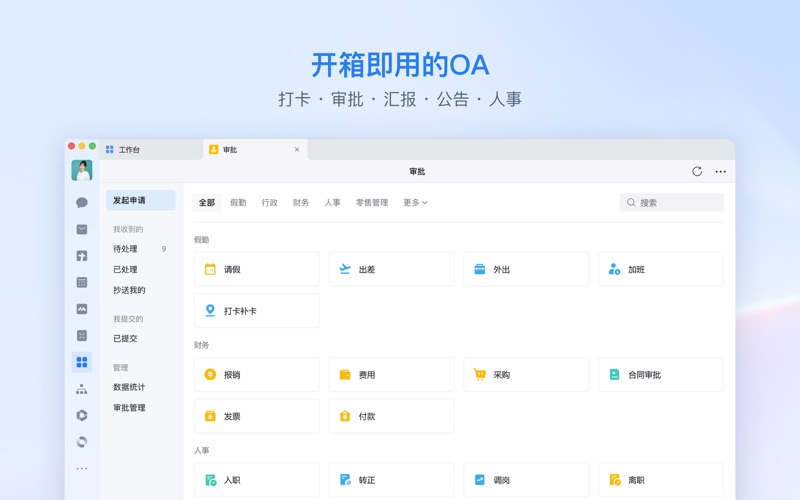Select the 零售管理 category tab

(372, 203)
